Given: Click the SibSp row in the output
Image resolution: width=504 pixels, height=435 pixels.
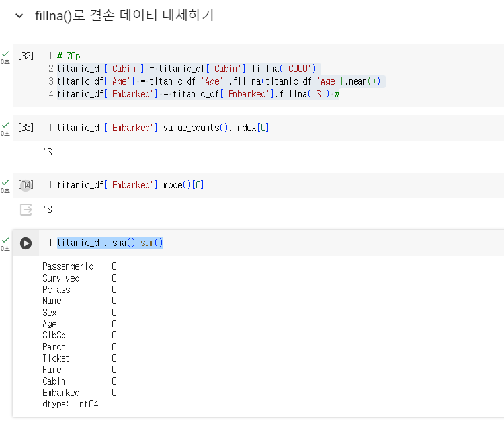Looking at the screenshot, I should click(80, 335).
